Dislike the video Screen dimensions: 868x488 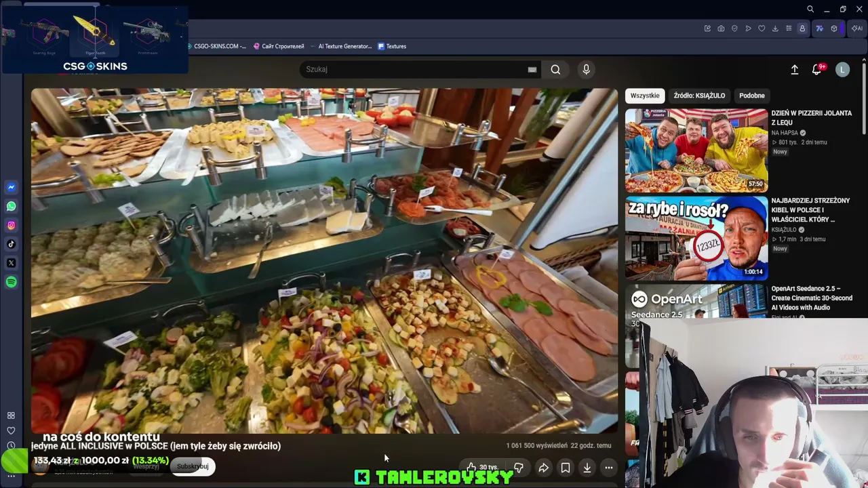(519, 468)
